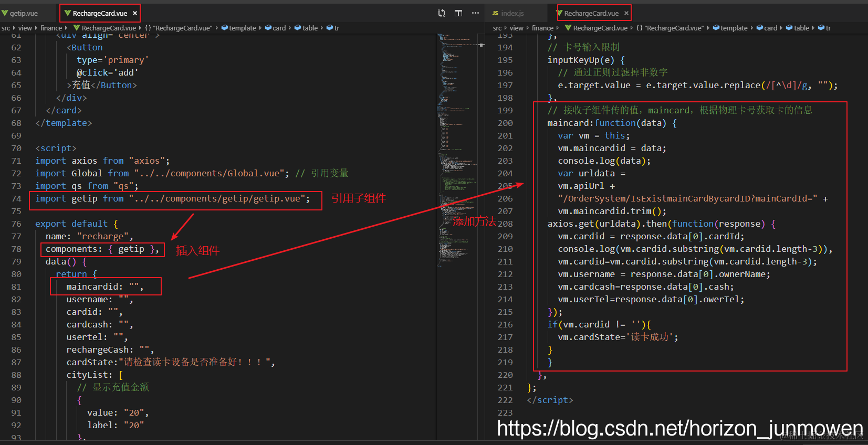Click 'table' breadcrumb in left editor
This screenshot has height=445, width=868.
point(310,28)
